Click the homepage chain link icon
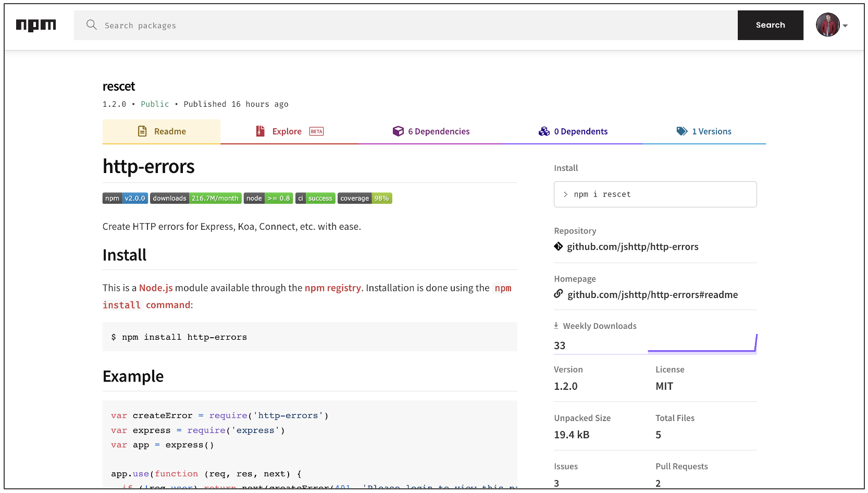Viewport: 868px width, 493px height. click(x=559, y=294)
